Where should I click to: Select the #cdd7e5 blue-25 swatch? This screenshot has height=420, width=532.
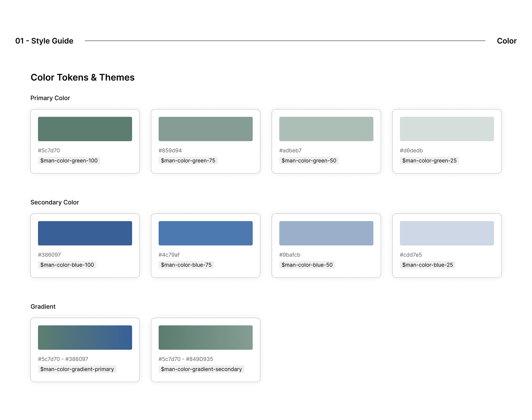447,233
